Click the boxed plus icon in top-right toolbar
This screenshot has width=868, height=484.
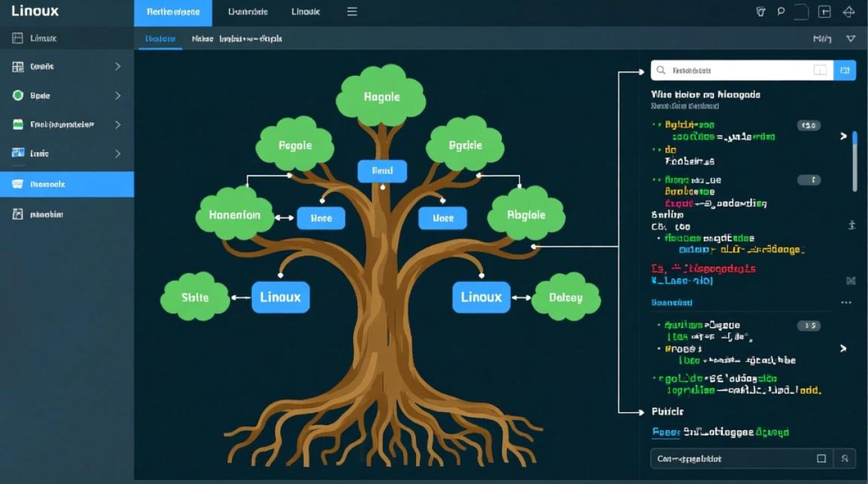[x=824, y=12]
